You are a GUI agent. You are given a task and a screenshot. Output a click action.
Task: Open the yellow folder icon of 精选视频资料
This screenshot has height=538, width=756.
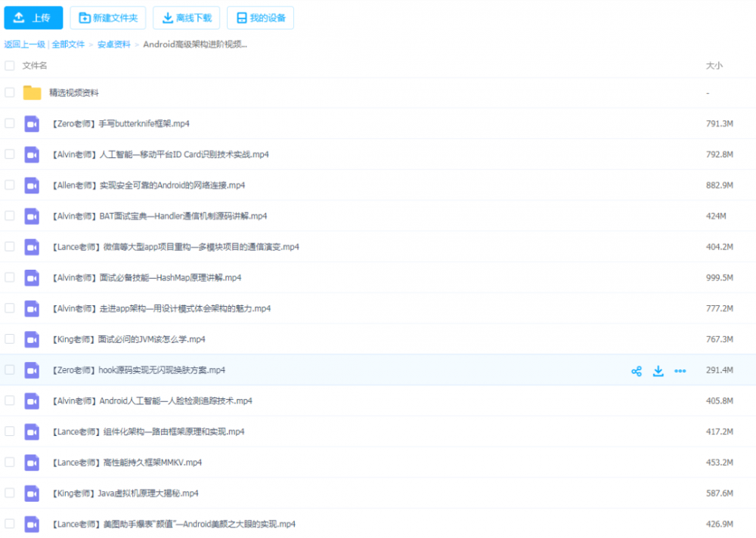point(31,92)
